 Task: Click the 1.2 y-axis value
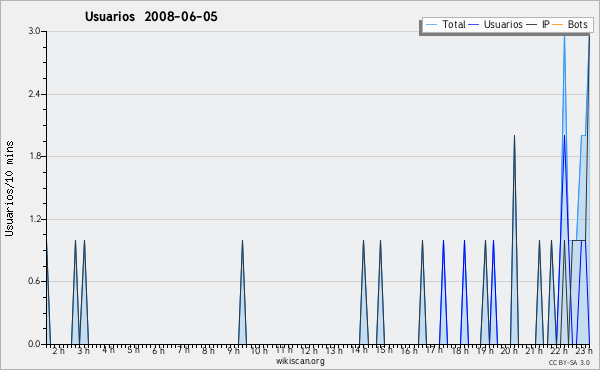coord(34,219)
